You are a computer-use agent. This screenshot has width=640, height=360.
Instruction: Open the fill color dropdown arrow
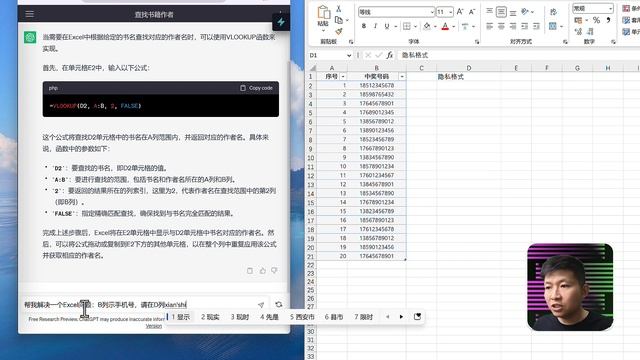[x=435, y=27]
